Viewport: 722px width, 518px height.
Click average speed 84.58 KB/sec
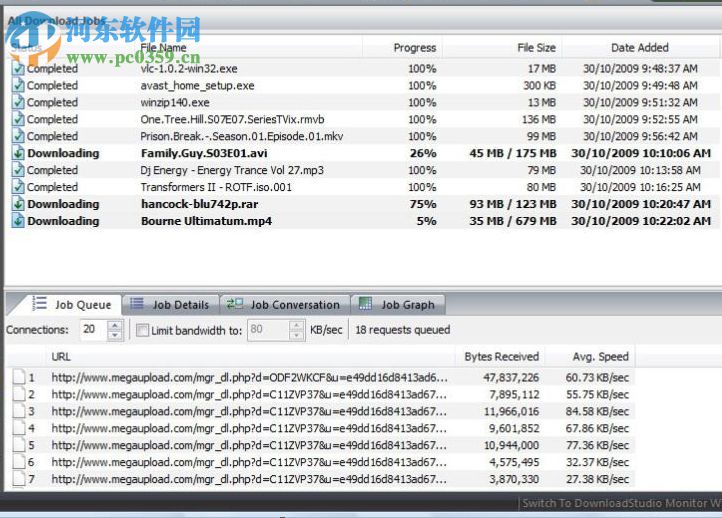(x=597, y=411)
